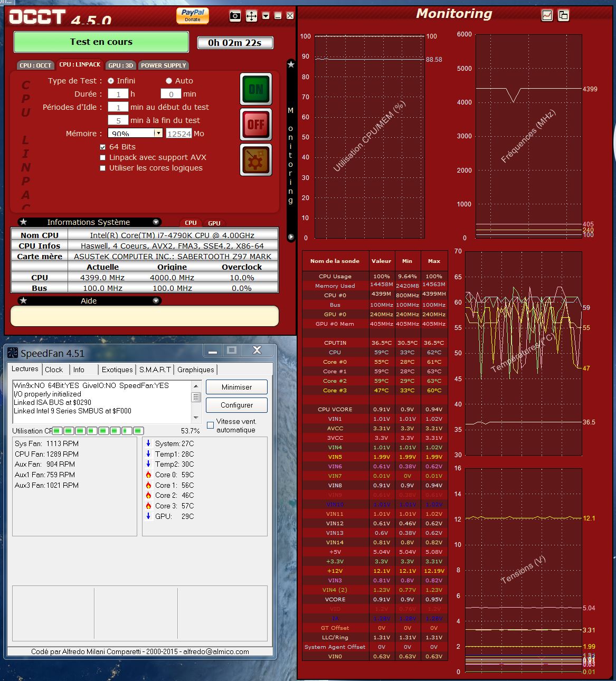The image size is (616, 681).
Task: Click the Durée minutes input field
Action: point(171,94)
